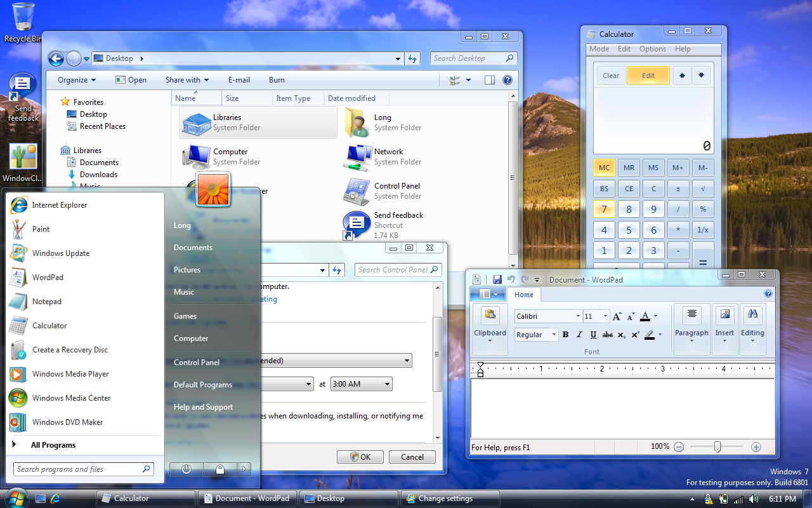Select the Home tab in WordPad
The width and height of the screenshot is (812, 508).
(x=523, y=295)
